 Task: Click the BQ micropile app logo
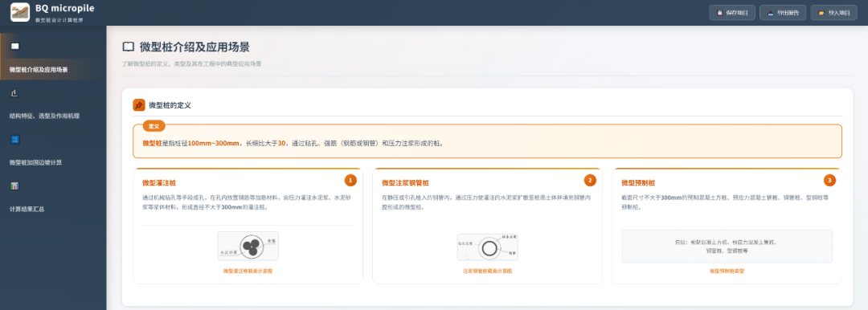pos(20,12)
